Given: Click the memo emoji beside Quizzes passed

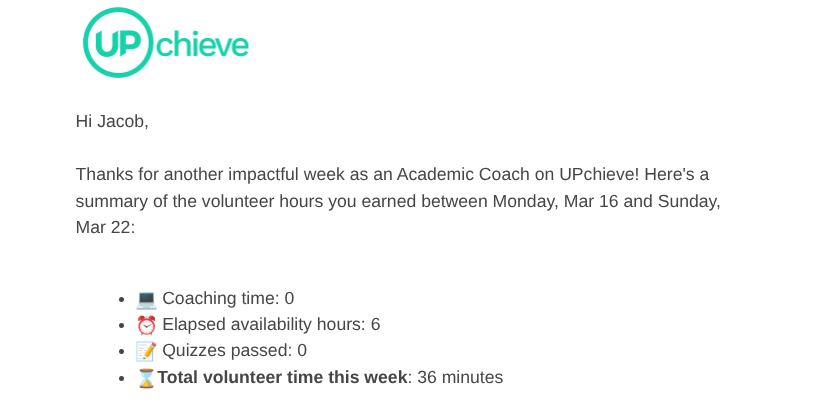Looking at the screenshot, I should coord(146,351).
